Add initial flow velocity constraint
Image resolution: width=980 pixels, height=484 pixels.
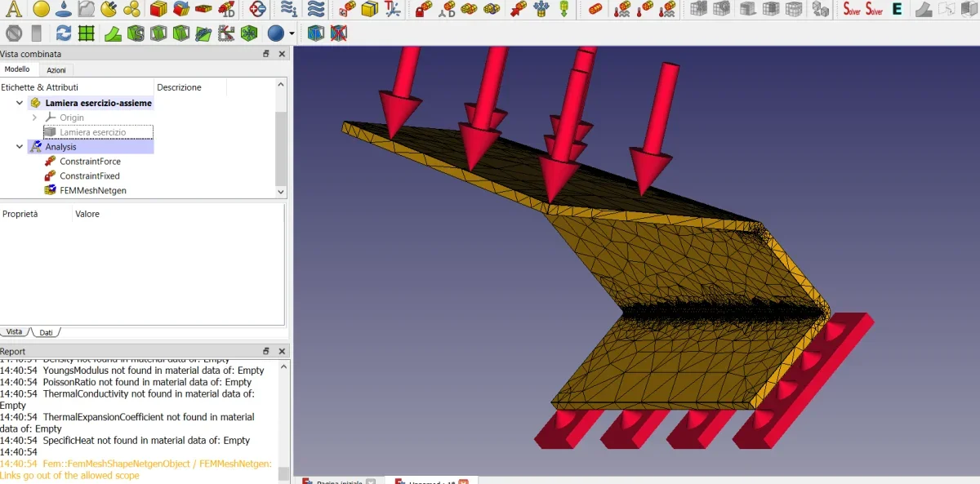point(287,9)
